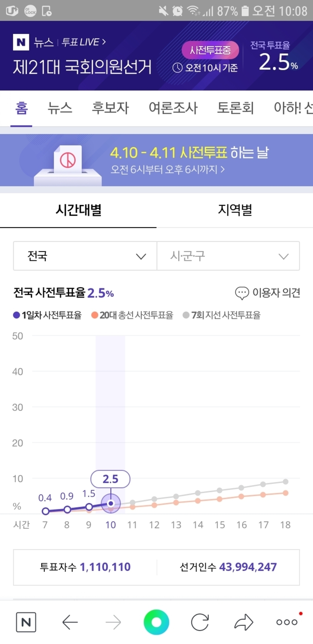
Task: Select the 10시 data point on the chart
Action: pyautogui.click(x=110, y=503)
